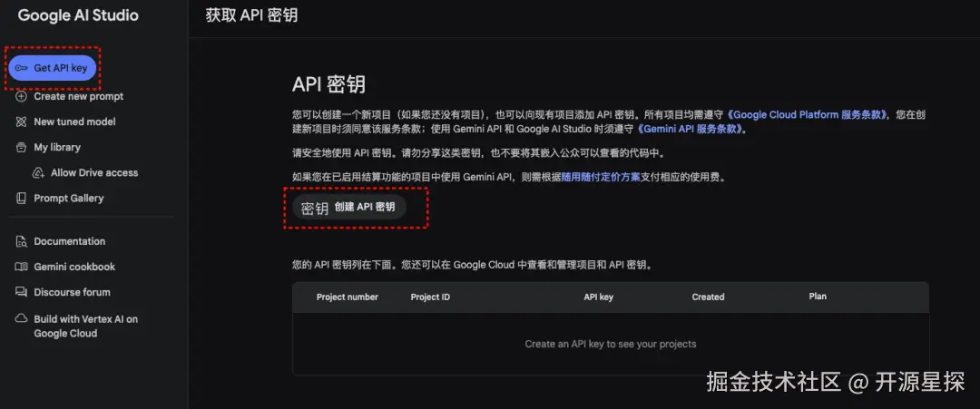The height and width of the screenshot is (409, 980).
Task: Open the Gemini API 服务条款 link
Action: pos(690,130)
